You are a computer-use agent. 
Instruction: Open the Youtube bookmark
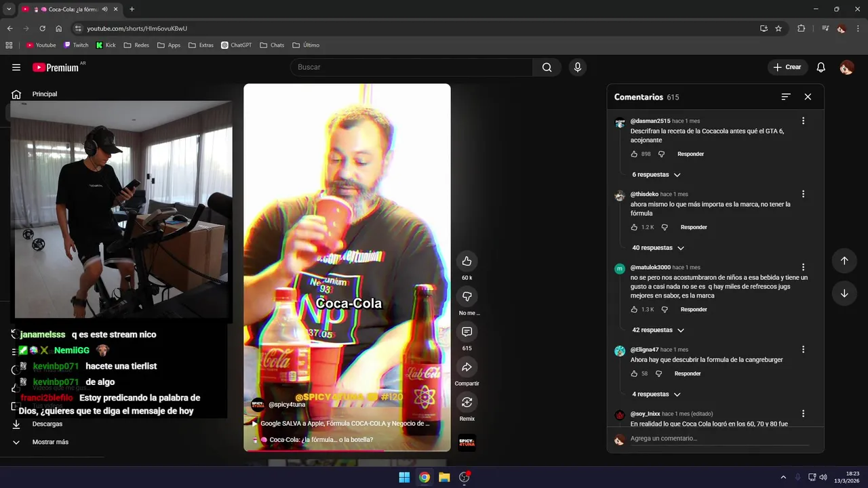point(41,45)
